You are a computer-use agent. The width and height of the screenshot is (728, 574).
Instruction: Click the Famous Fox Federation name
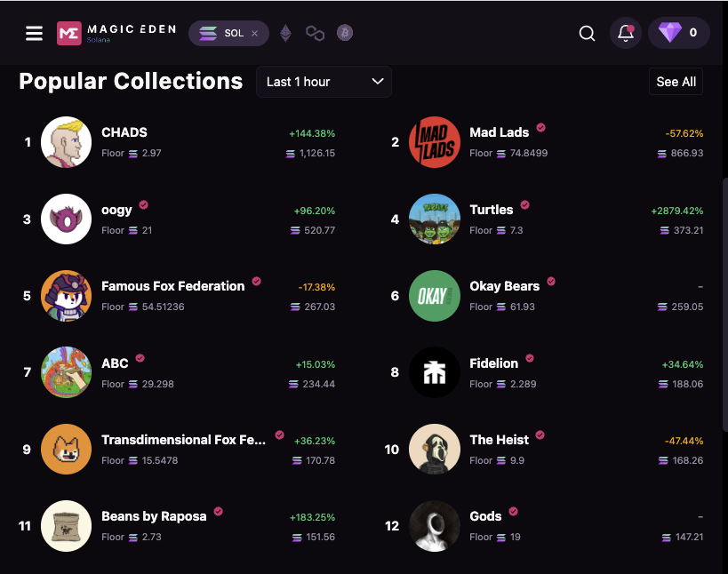click(172, 286)
